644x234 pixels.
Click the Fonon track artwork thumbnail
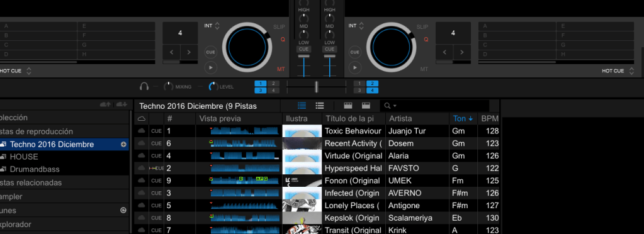(x=302, y=181)
